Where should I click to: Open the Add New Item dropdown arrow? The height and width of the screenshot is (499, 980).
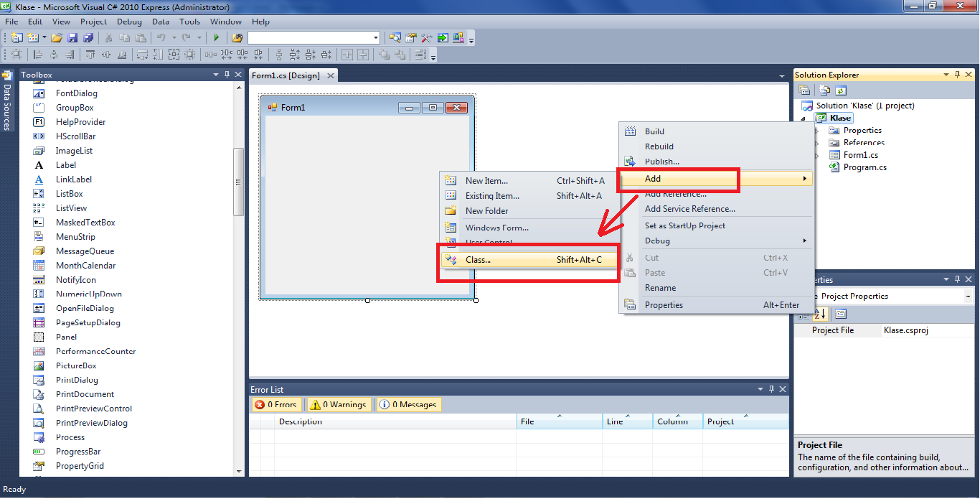pyautogui.click(x=44, y=37)
